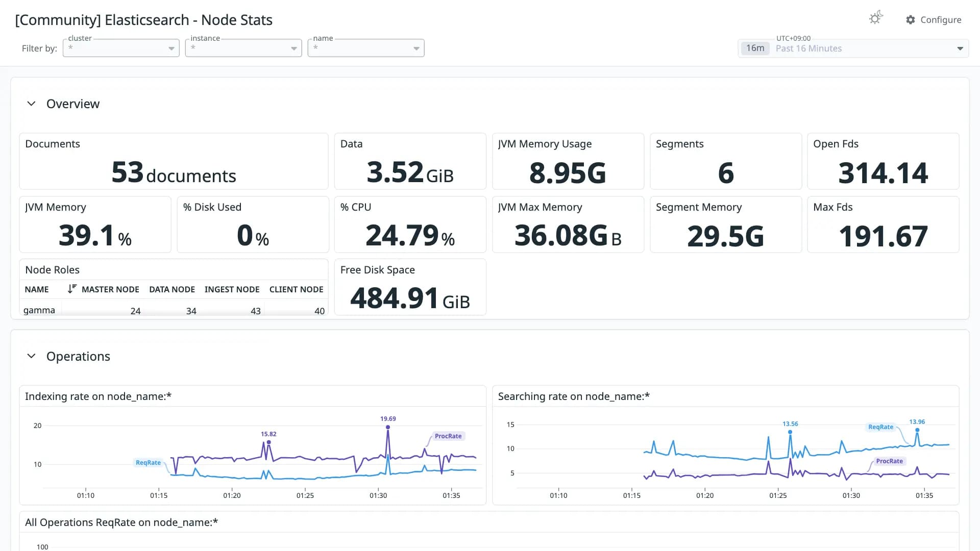Click the client node value 40 for gamma
Viewport: 980px width, 551px height.
(320, 311)
